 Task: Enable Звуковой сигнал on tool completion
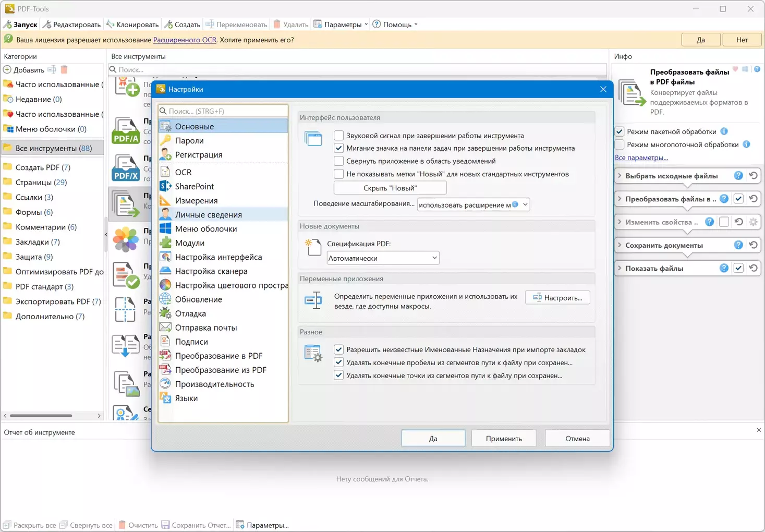tap(339, 136)
